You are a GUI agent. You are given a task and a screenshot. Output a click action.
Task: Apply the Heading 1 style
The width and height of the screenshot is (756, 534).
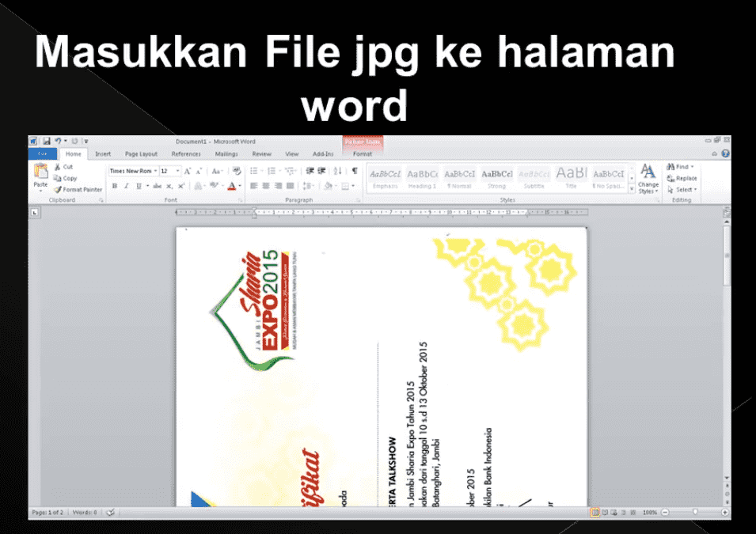click(422, 178)
